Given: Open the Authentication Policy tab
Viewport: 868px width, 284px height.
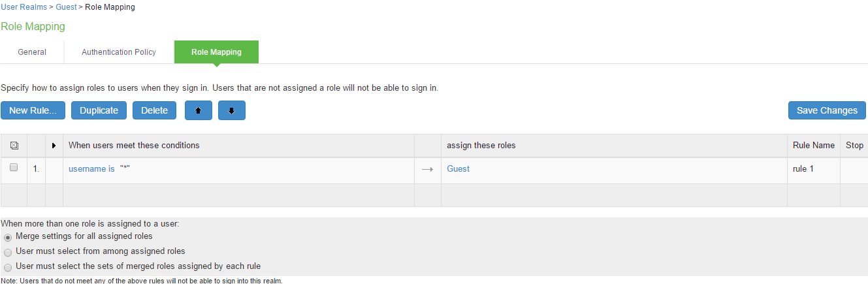Looking at the screenshot, I should coord(119,52).
